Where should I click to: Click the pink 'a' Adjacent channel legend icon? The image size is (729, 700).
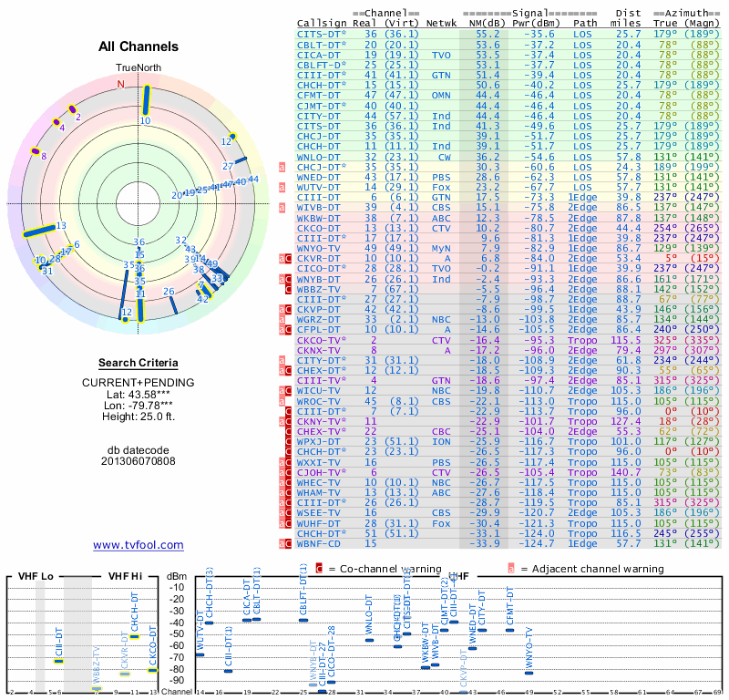[x=511, y=569]
